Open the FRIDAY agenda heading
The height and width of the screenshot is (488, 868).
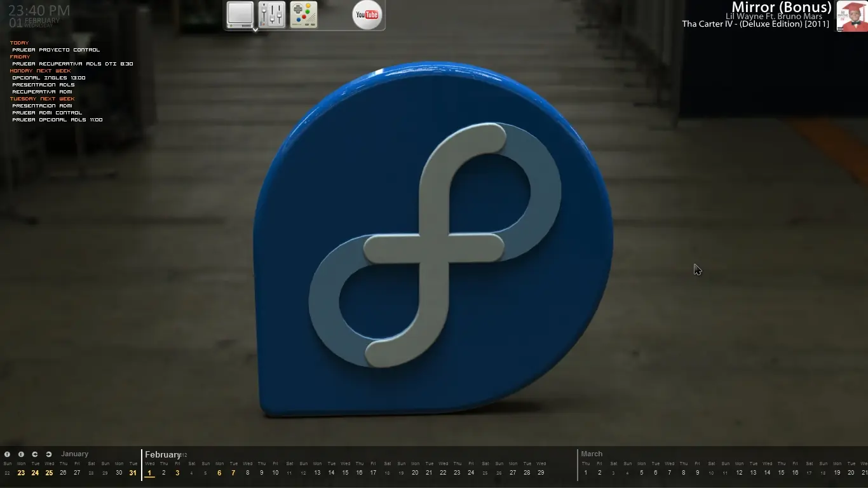click(20, 57)
